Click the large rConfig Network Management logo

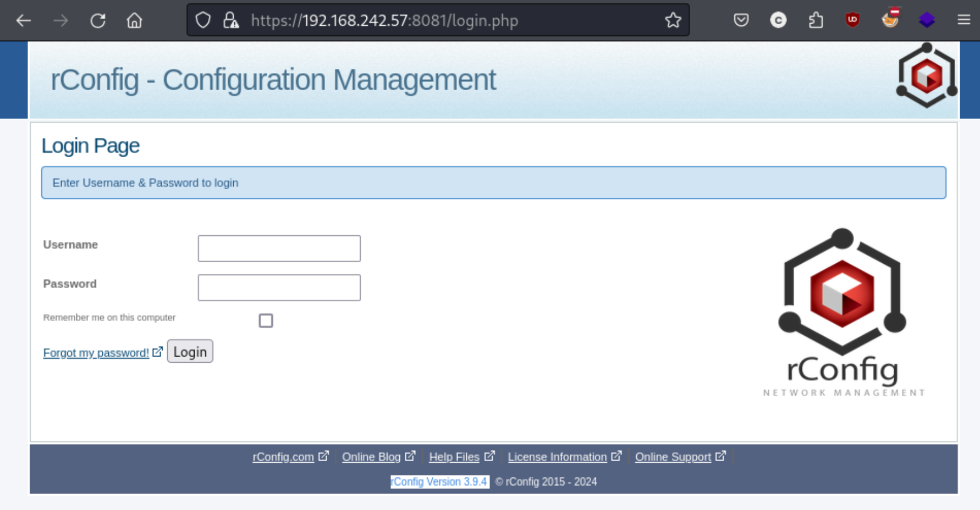(x=843, y=312)
